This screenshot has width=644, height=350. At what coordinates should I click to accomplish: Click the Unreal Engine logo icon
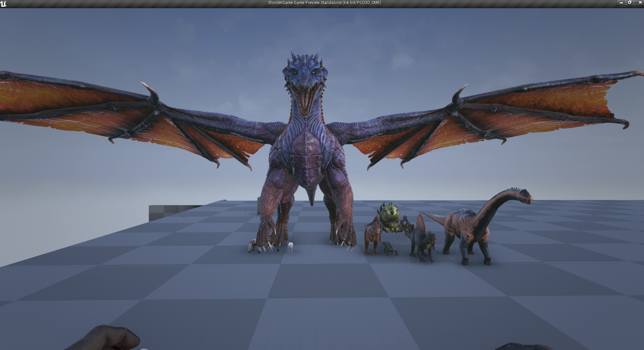[3, 3]
